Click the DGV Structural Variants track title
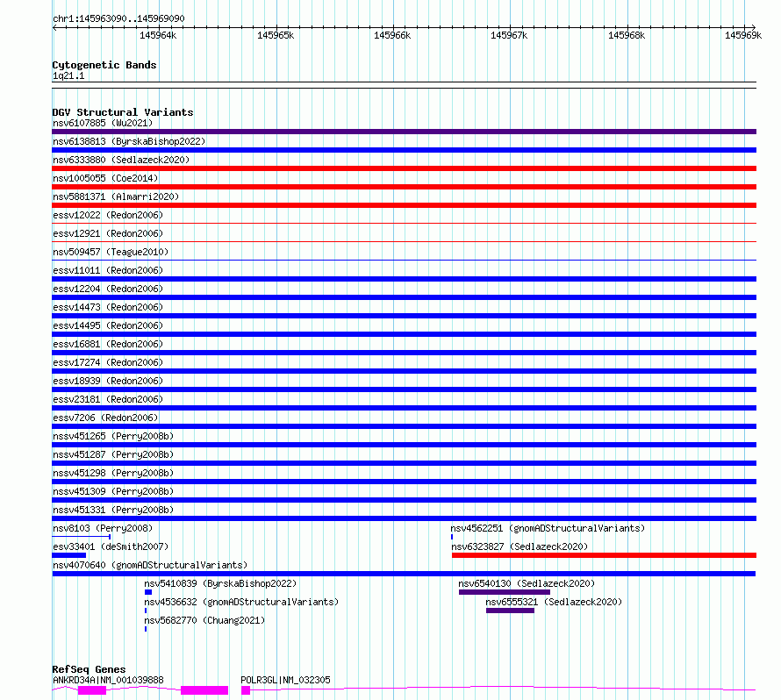 [x=123, y=112]
